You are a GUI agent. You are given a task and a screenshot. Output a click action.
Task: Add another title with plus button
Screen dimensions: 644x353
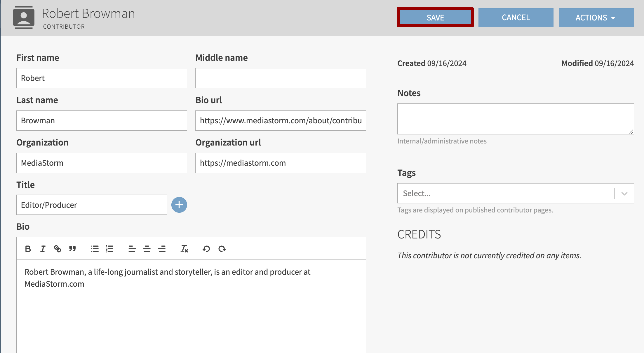point(179,205)
